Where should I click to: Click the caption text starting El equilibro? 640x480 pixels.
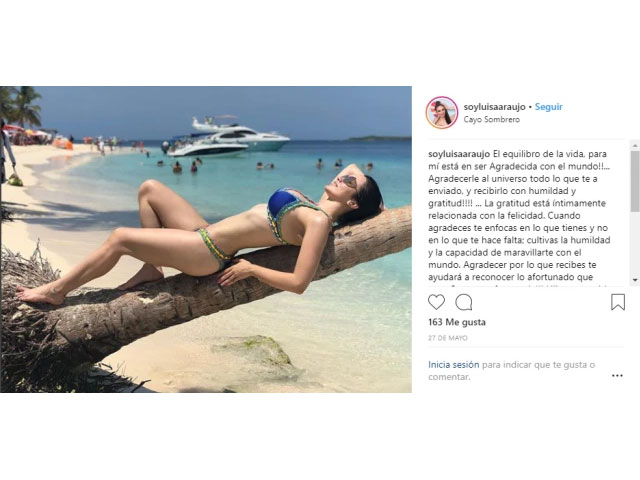(519, 216)
